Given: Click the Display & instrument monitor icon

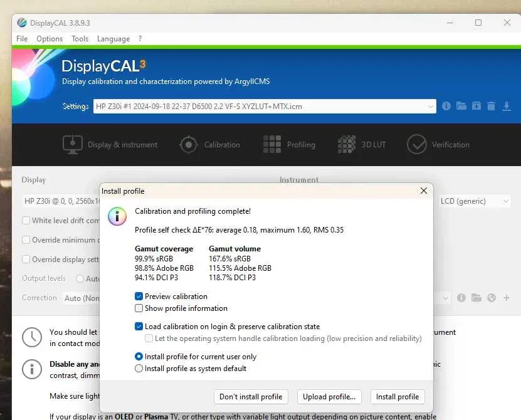Looking at the screenshot, I should [x=73, y=145].
